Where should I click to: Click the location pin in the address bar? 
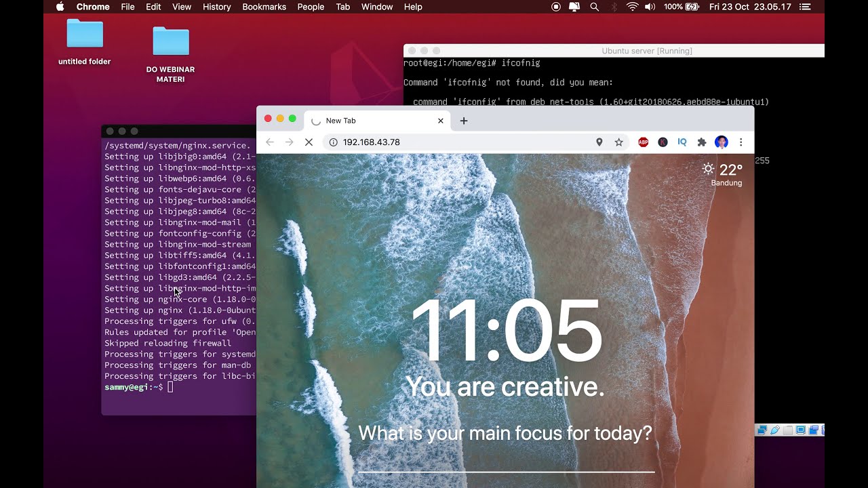(599, 142)
